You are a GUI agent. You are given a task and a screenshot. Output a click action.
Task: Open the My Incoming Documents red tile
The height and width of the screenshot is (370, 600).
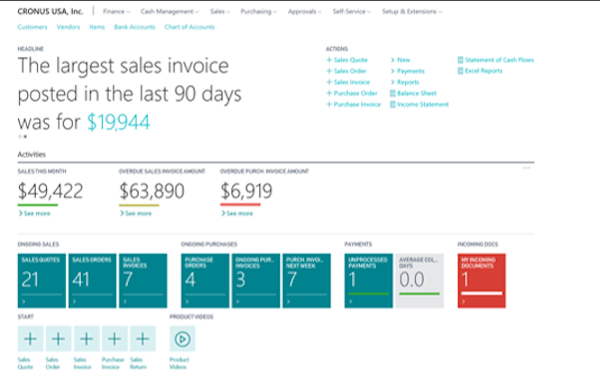coord(481,280)
